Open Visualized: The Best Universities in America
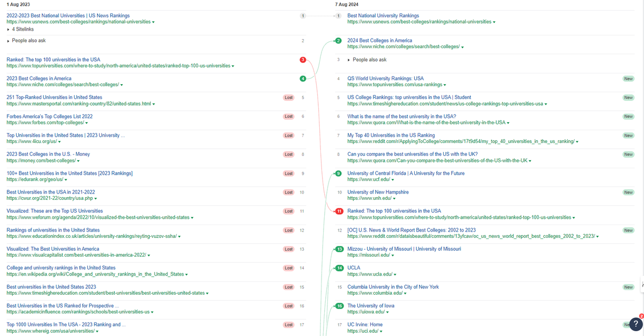This screenshot has width=644, height=336. pos(53,249)
